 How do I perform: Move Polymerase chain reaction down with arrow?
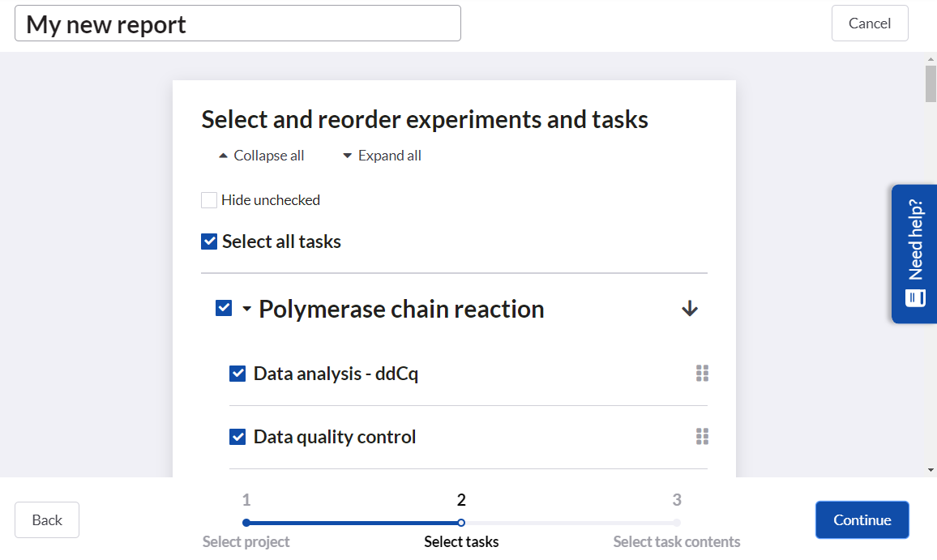[x=690, y=309]
